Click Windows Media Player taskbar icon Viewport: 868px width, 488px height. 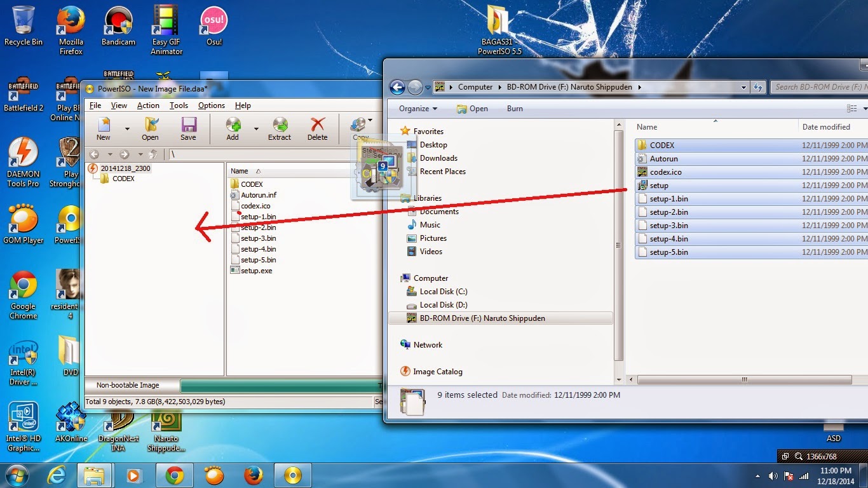coord(134,475)
